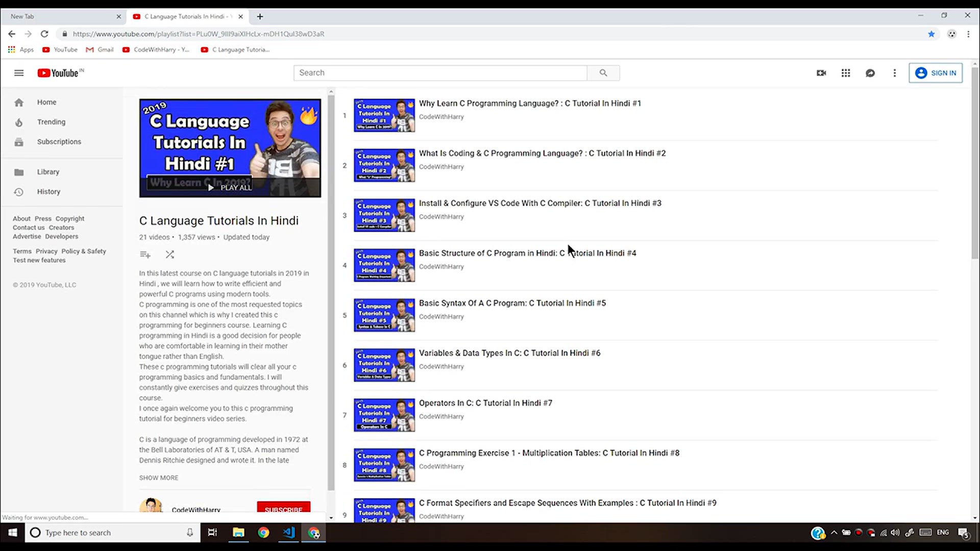
Task: Click the Home house icon
Action: 19,103
